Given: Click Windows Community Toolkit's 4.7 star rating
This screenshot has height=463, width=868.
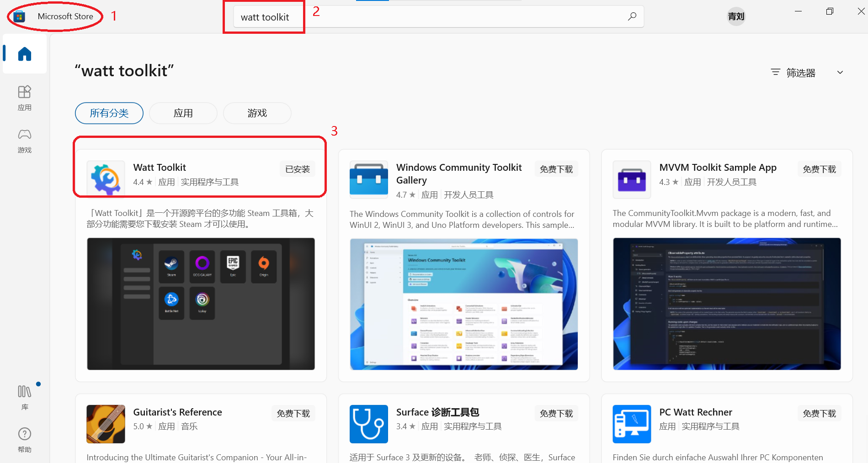Looking at the screenshot, I should coord(406,195).
